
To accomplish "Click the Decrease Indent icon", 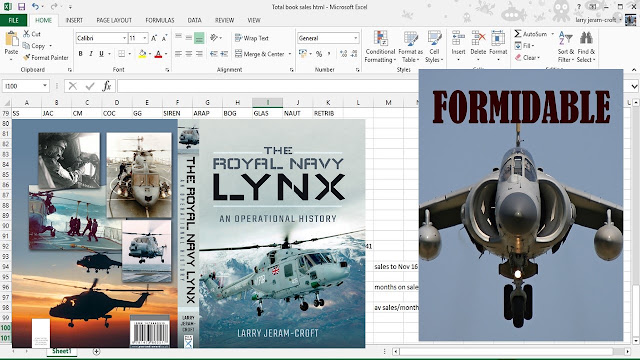I will click(x=213, y=53).
